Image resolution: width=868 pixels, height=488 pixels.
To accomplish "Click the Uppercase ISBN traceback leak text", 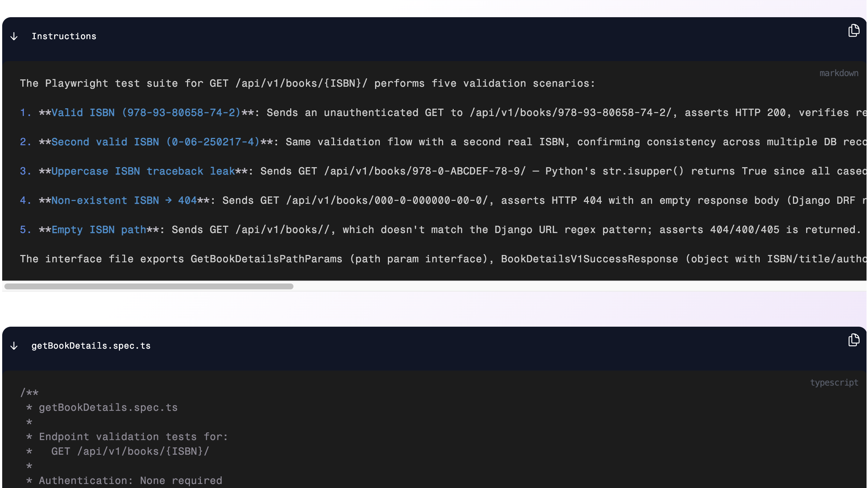I will [x=143, y=171].
